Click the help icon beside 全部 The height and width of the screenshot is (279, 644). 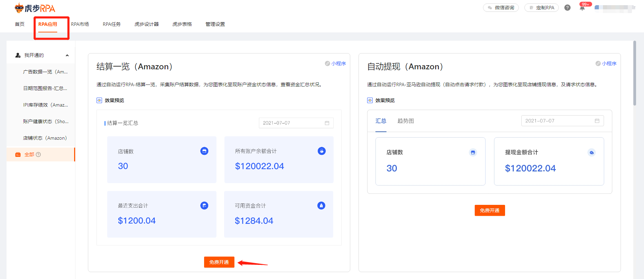point(38,155)
